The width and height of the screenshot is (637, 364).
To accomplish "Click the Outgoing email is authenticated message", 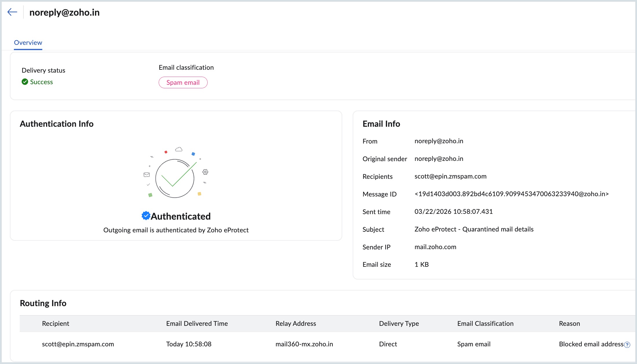I will (176, 230).
